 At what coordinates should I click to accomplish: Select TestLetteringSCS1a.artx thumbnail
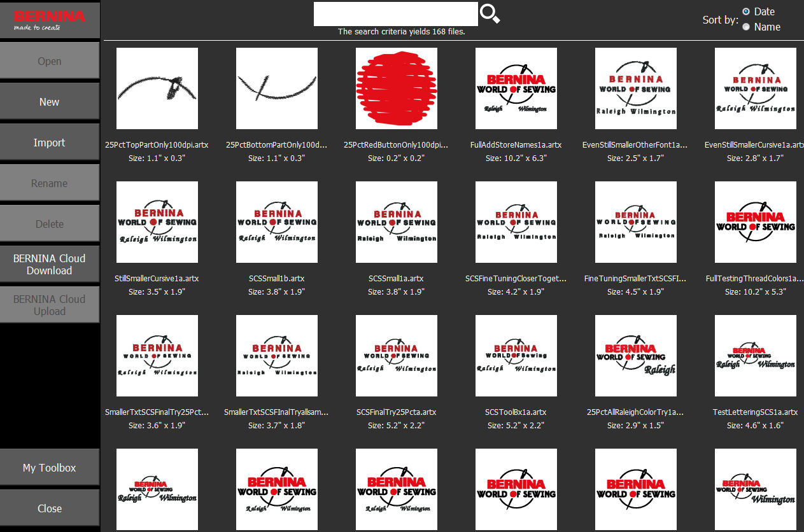point(756,356)
